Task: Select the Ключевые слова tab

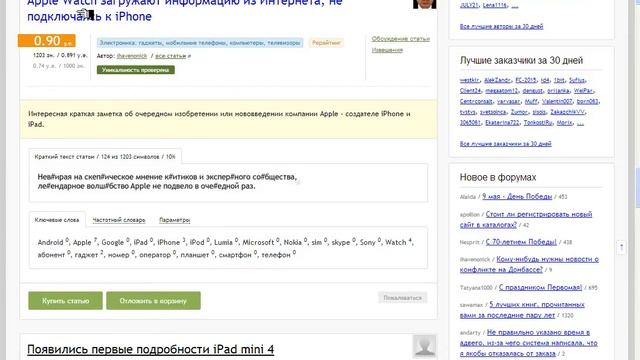Action: [57, 220]
